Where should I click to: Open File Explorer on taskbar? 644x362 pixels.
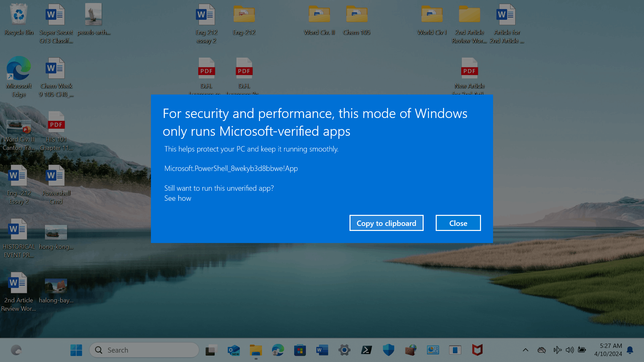click(256, 350)
